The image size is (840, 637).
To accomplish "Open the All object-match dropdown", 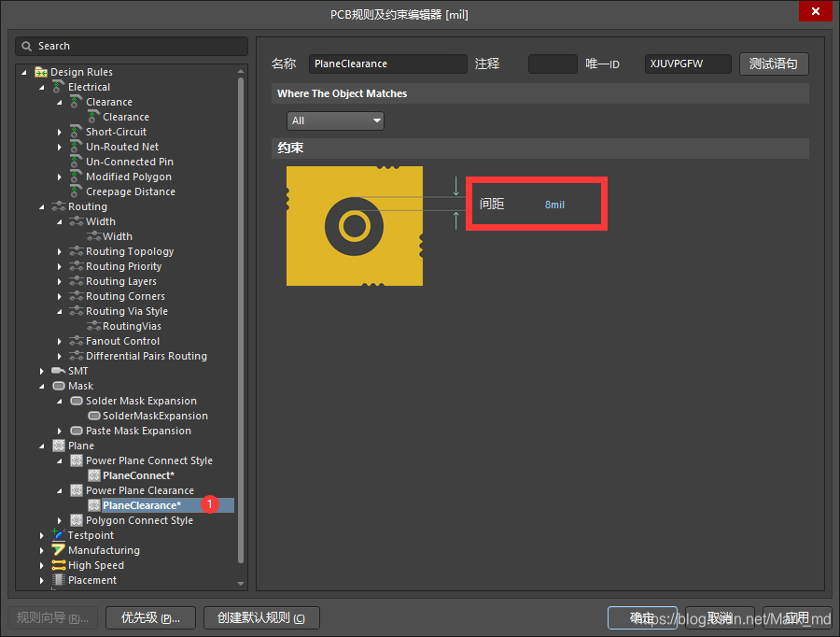I will click(335, 120).
